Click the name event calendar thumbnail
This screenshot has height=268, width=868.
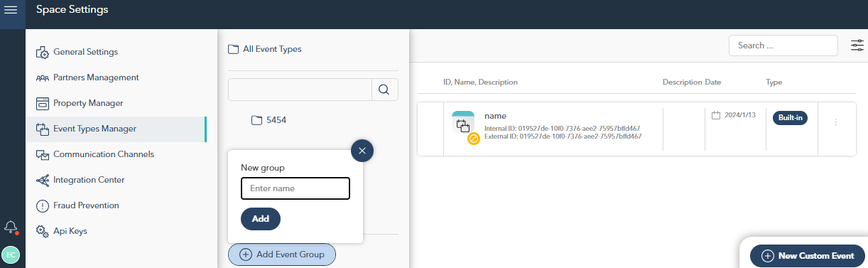click(463, 122)
